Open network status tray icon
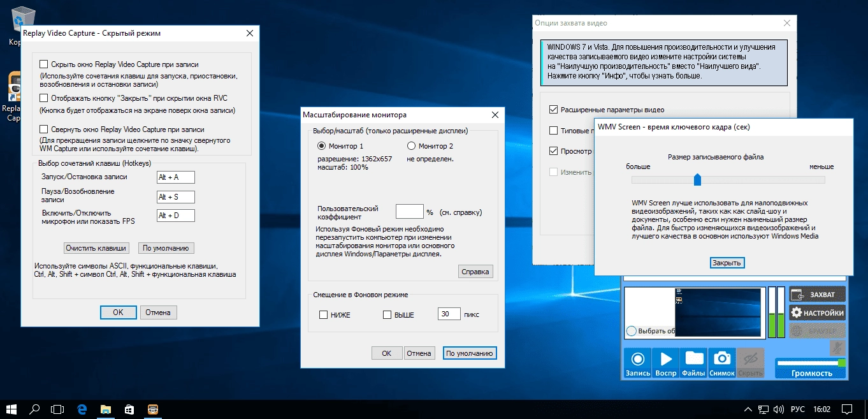The image size is (868, 419). click(763, 409)
